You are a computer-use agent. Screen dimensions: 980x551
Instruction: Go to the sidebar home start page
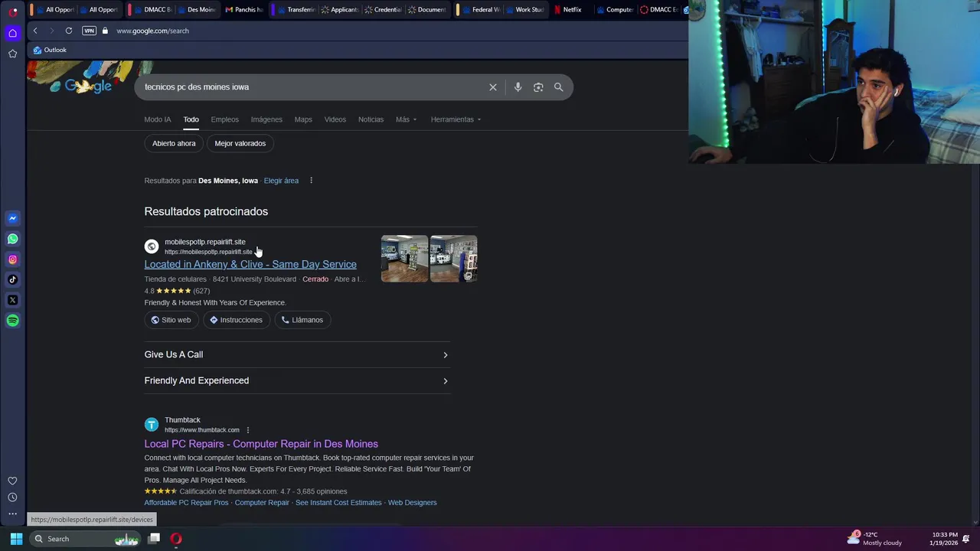[12, 33]
